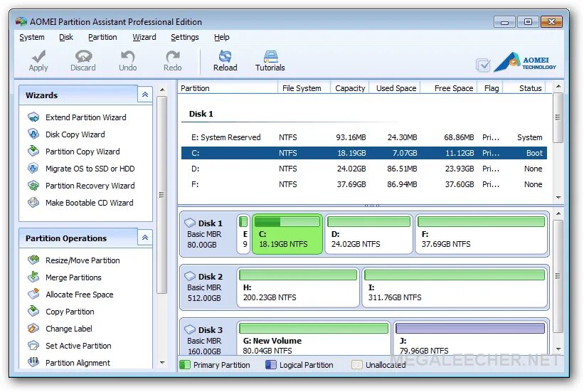Open the Disk menu

[66, 37]
